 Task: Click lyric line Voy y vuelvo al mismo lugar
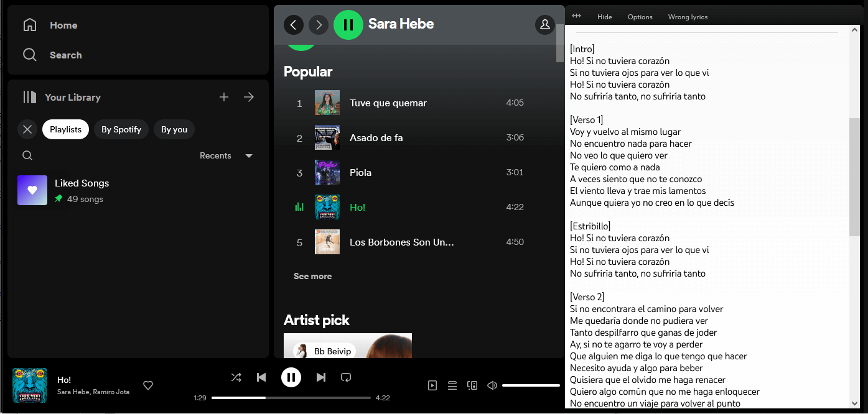point(625,132)
